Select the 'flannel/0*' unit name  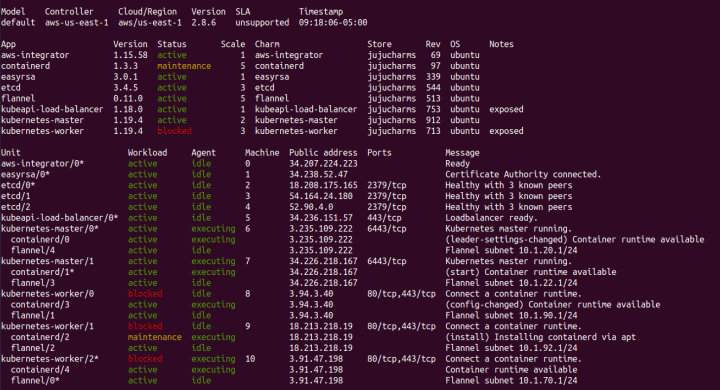coord(35,381)
